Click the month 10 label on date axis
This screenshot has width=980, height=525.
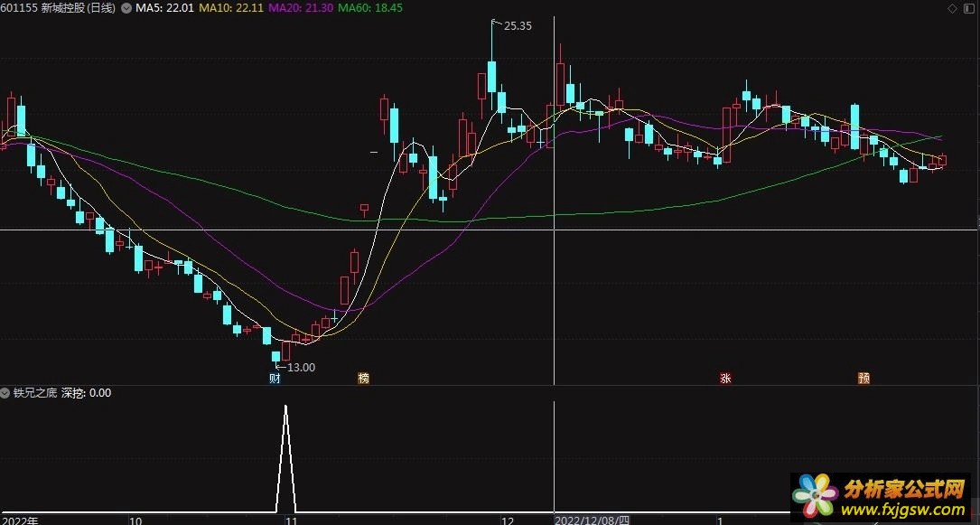[x=135, y=520]
